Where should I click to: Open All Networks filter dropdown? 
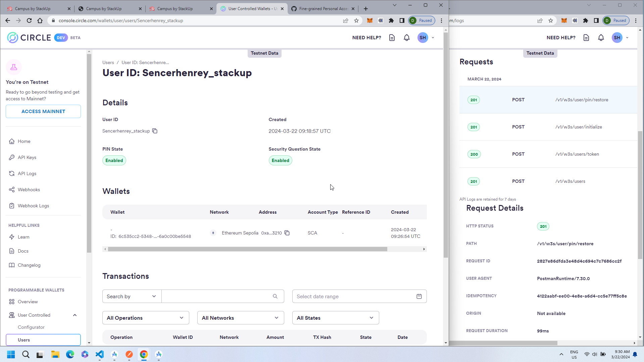click(241, 318)
